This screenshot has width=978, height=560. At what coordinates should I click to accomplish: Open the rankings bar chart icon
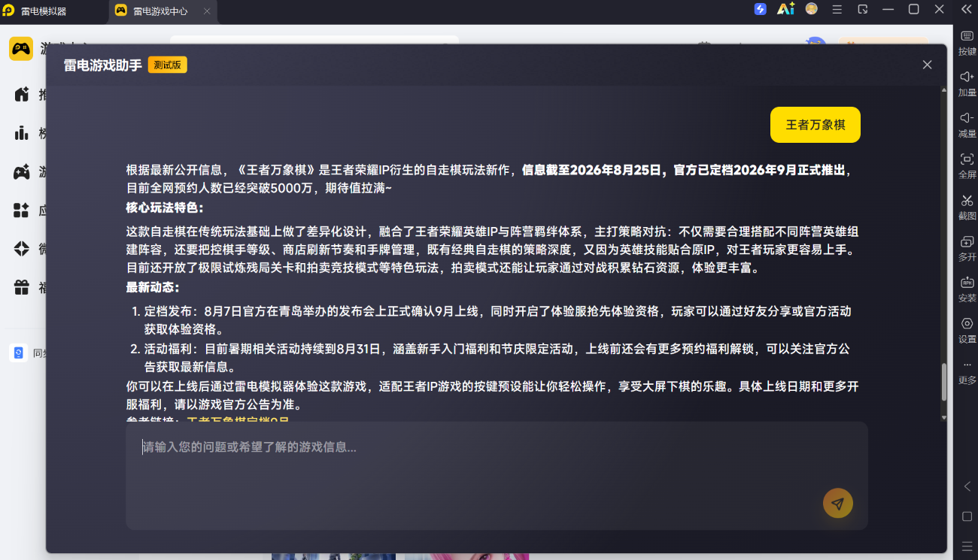pyautogui.click(x=21, y=133)
